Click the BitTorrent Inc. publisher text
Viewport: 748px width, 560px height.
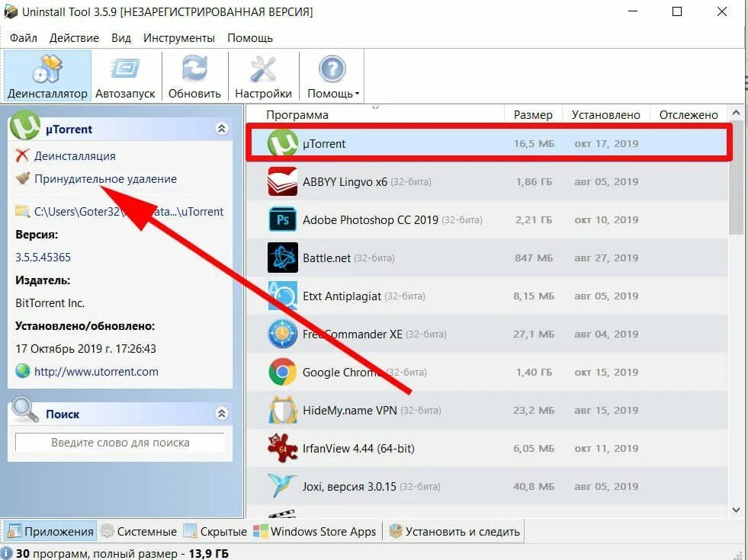tap(50, 303)
